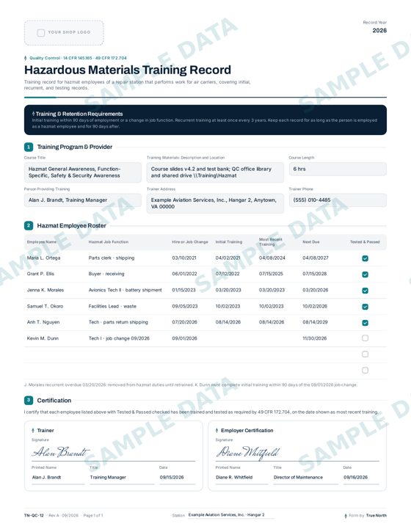411x532 pixels.
Task: Check the last empty row's Tested & Passed box
Action: [365, 370]
